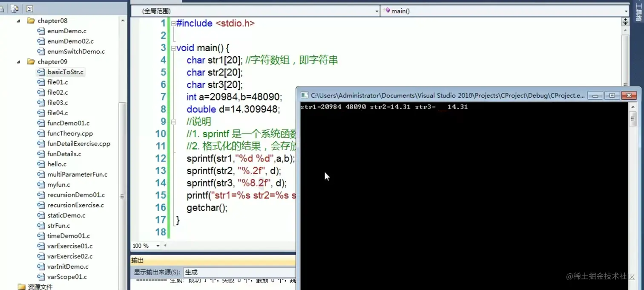Click the C++ file icon beside funcTheory.cpp
This screenshot has width=644, height=290.
[x=41, y=133]
